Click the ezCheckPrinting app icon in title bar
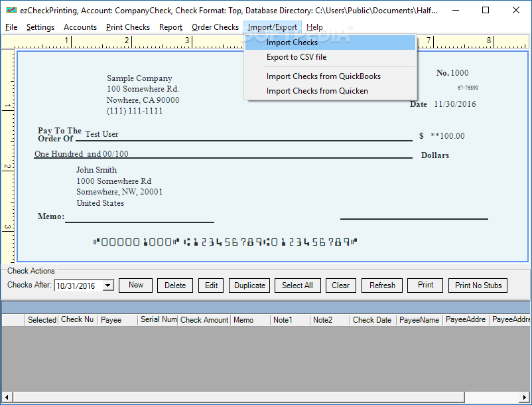This screenshot has width=532, height=405. click(x=11, y=10)
